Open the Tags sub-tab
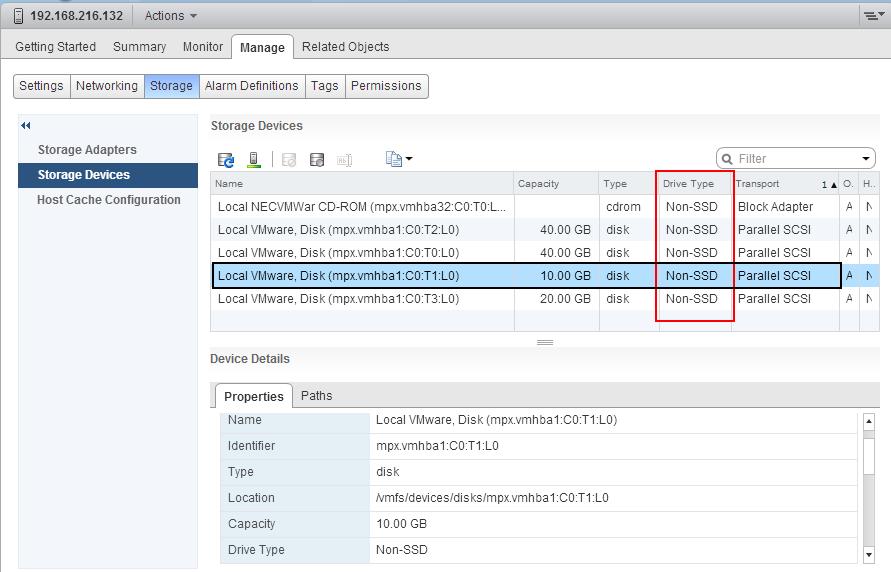891x572 pixels. point(324,86)
